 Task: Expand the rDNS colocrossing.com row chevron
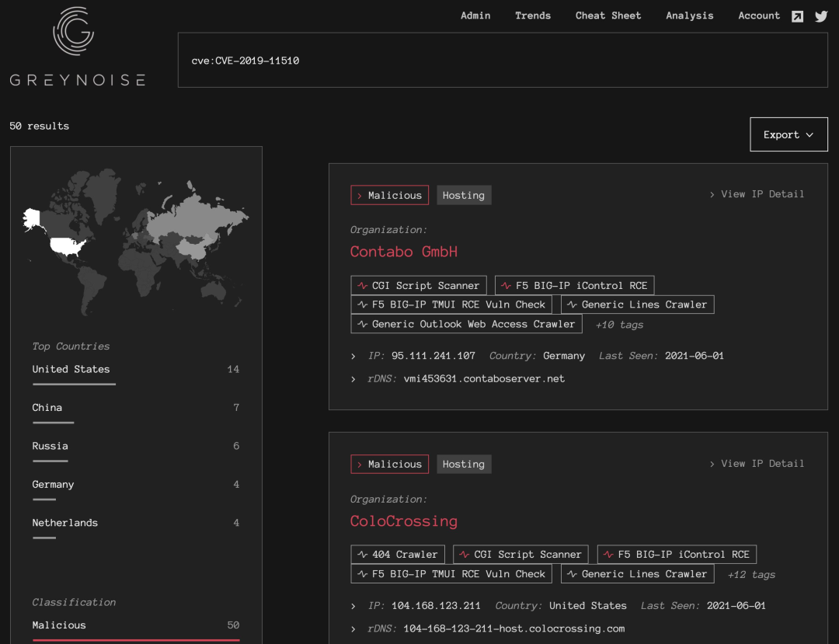pyautogui.click(x=353, y=629)
